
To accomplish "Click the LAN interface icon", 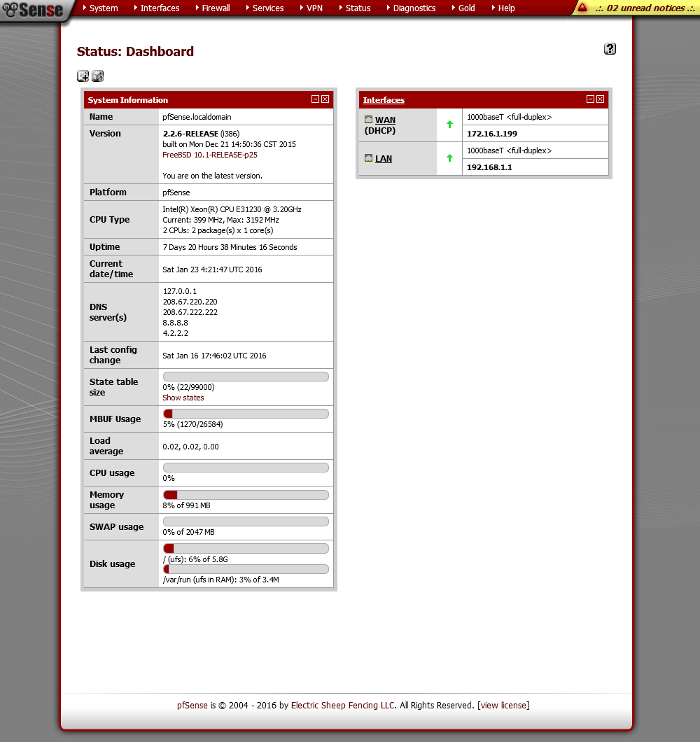I will coord(368,158).
